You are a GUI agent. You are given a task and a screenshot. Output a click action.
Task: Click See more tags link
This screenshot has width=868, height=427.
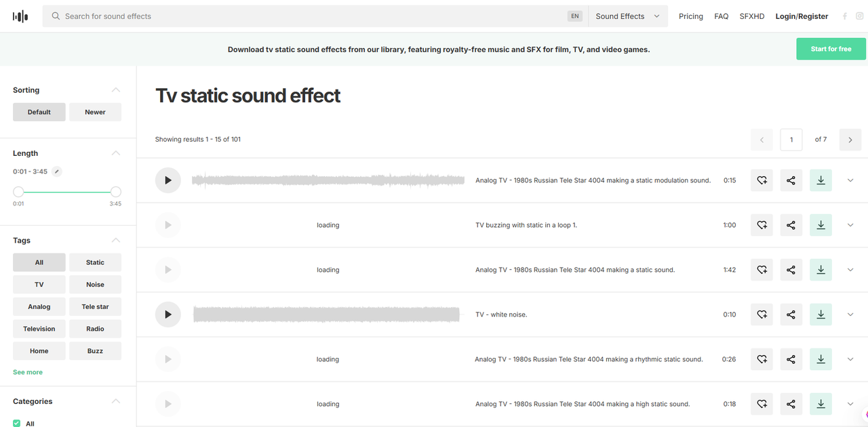pos(28,372)
